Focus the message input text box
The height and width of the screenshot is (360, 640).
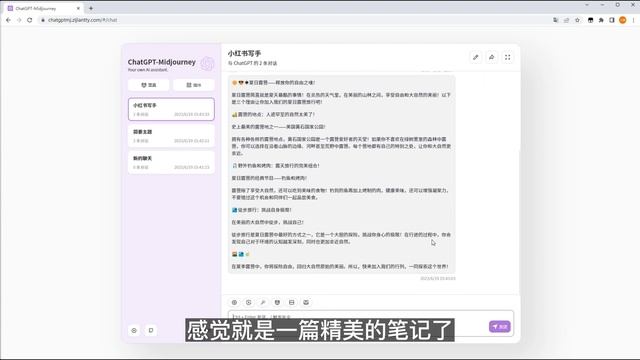click(x=371, y=323)
